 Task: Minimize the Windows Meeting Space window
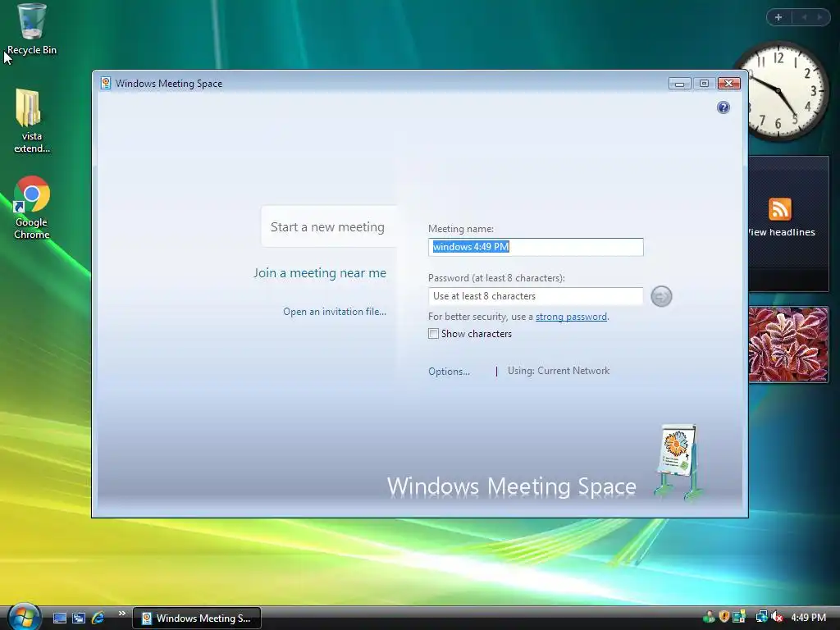(679, 84)
